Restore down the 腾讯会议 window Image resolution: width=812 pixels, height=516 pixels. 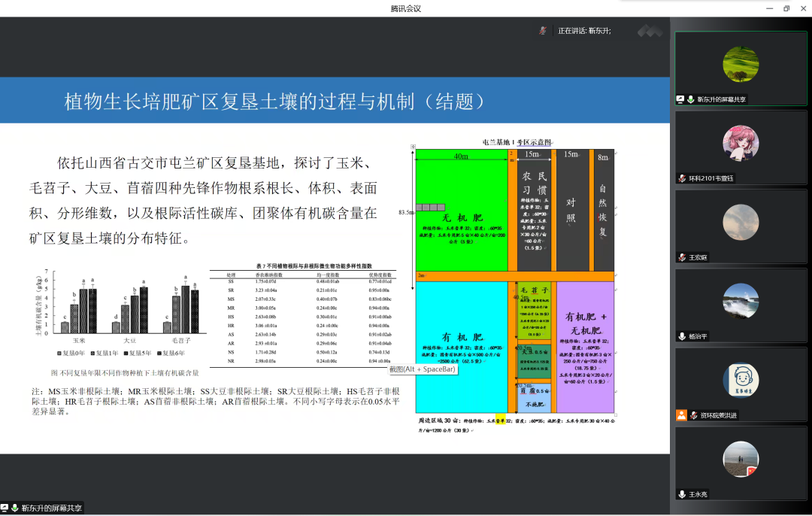(786, 8)
